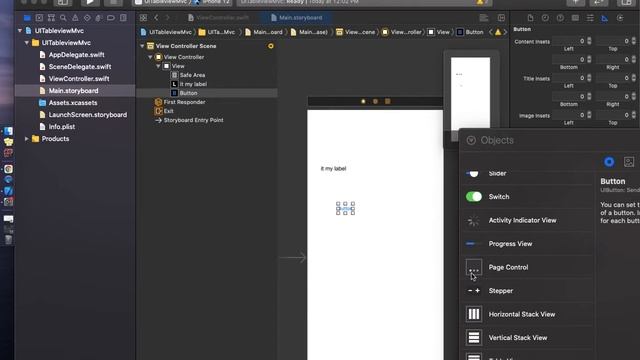Image resolution: width=640 pixels, height=360 pixels.
Task: Show the Size inspector ruler icon
Action: tap(605, 18)
